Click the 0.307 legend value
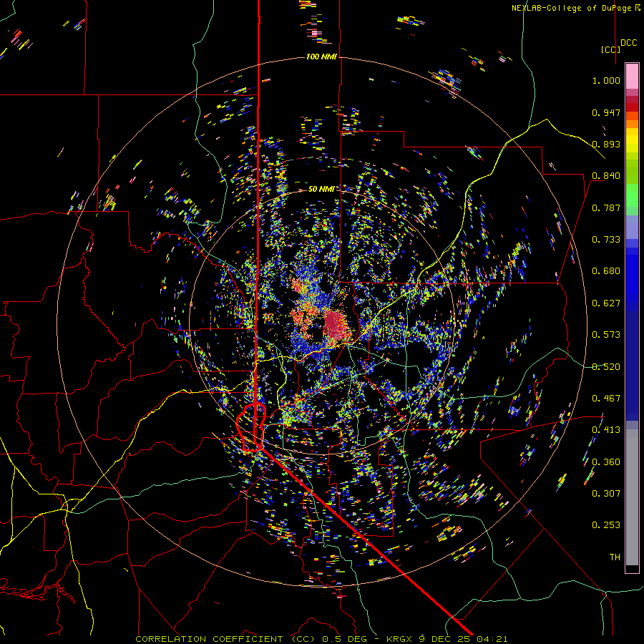This screenshot has width=644, height=644. [606, 494]
